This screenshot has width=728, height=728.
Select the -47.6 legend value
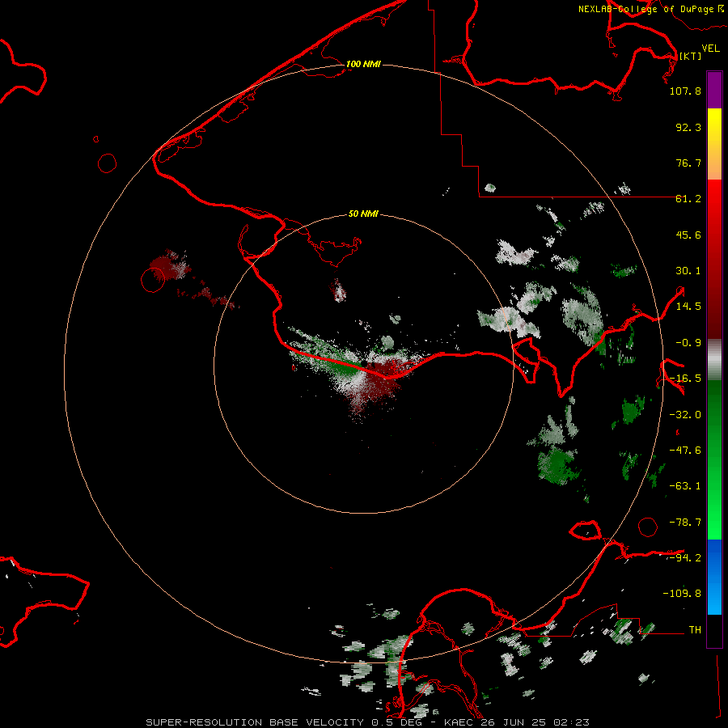point(685,451)
